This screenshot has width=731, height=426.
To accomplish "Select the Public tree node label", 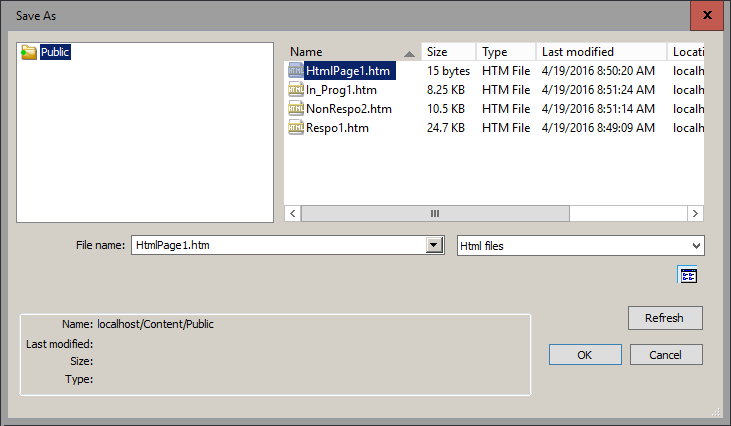I will [x=55, y=52].
